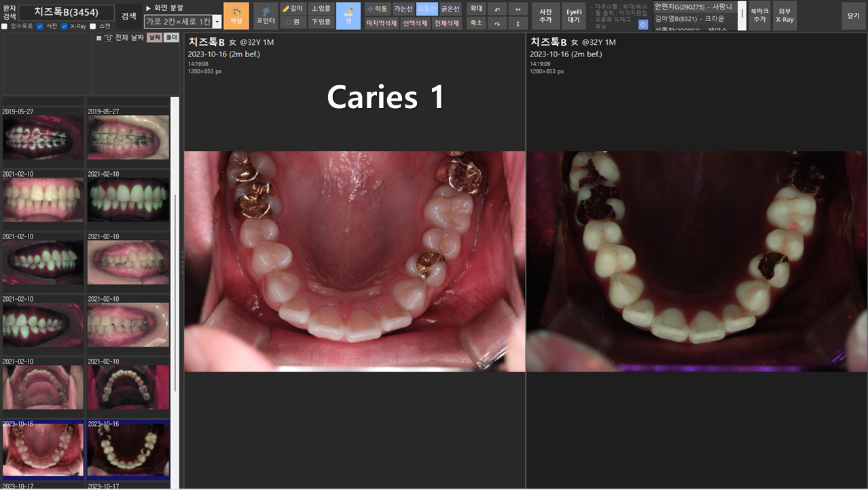Select the 전체 날짜 tree item
The image size is (868, 490).
click(130, 38)
